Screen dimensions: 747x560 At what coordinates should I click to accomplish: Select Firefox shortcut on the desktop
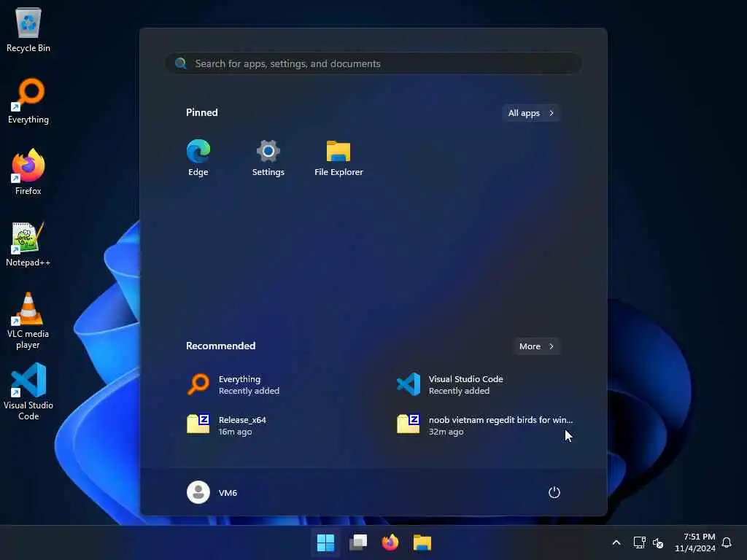pyautogui.click(x=28, y=172)
